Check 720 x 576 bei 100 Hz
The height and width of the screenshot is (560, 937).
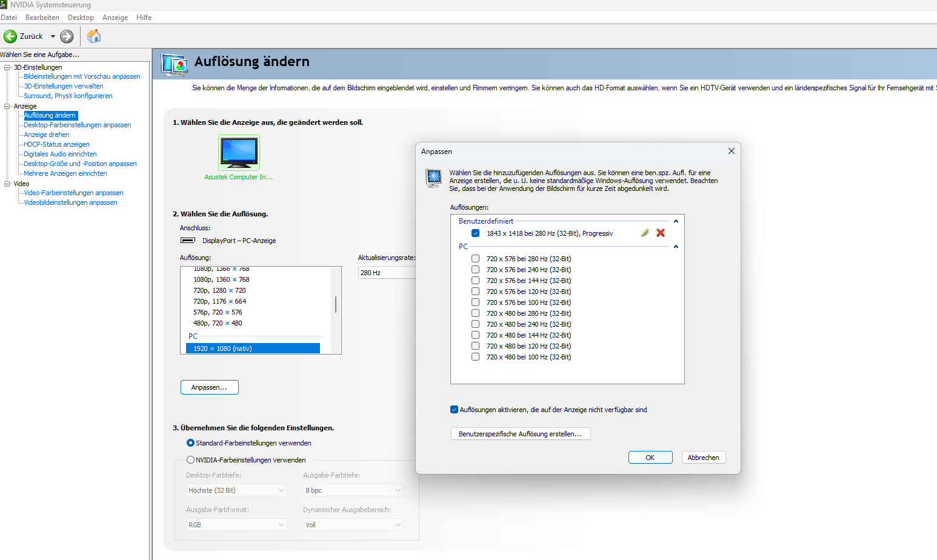475,302
